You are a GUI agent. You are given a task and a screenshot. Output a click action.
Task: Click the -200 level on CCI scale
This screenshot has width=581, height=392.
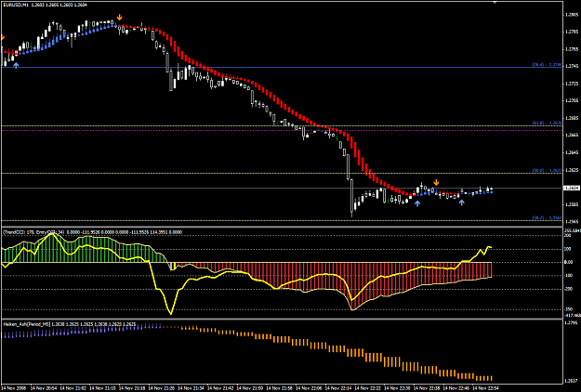coord(568,289)
